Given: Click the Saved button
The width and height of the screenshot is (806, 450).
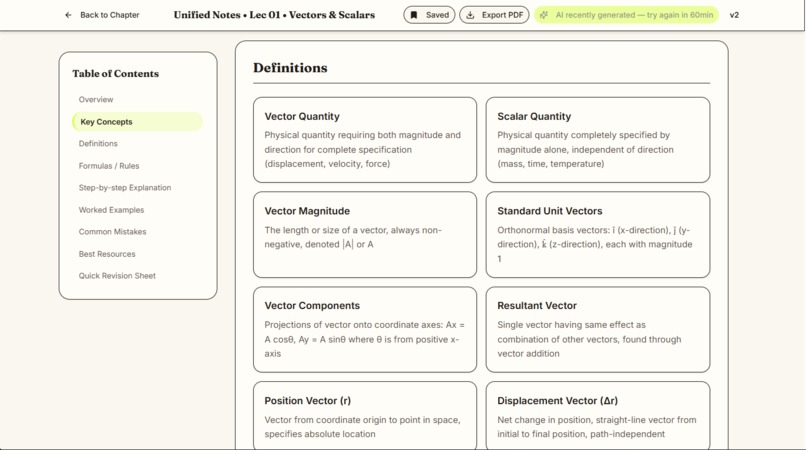Looking at the screenshot, I should tap(429, 15).
